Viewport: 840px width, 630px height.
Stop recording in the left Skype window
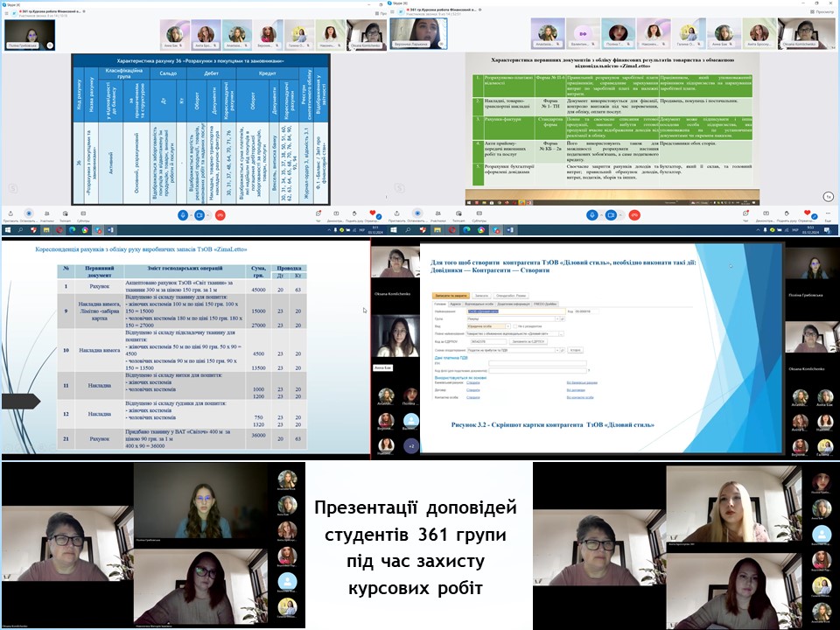click(29, 213)
